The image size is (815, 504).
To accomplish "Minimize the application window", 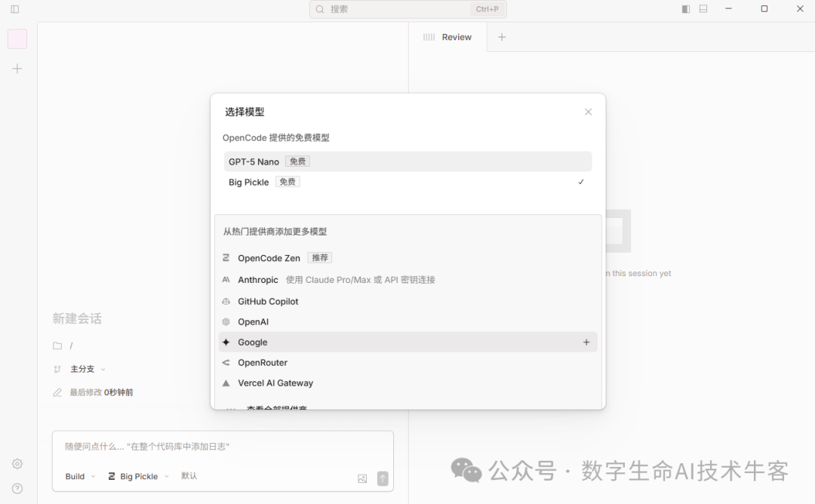I will point(729,9).
